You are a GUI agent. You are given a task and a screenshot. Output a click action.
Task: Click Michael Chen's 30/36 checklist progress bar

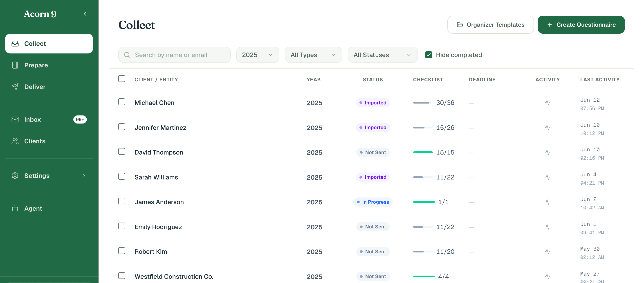click(x=423, y=103)
